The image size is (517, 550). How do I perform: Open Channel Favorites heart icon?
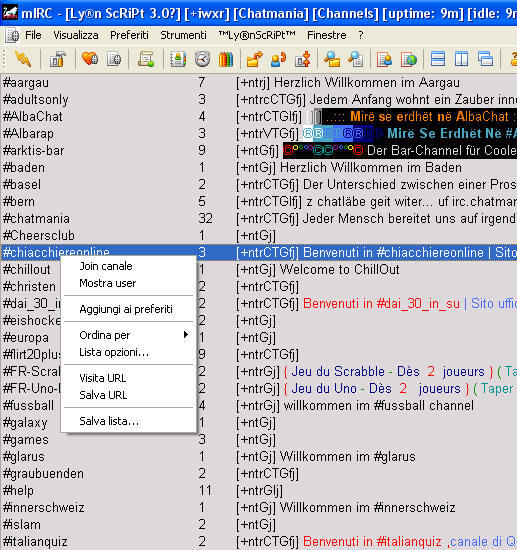(x=90, y=59)
